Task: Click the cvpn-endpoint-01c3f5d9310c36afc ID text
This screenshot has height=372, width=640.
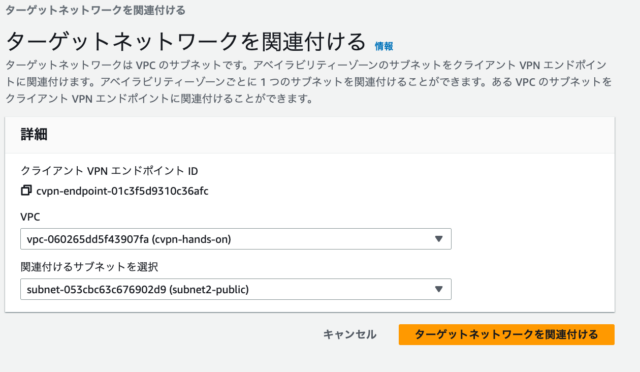Action: [122, 191]
